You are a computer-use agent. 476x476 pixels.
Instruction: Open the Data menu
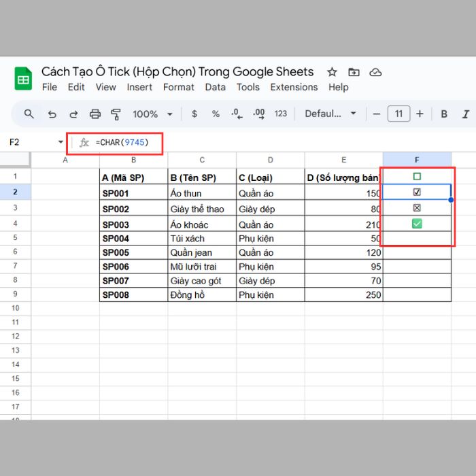click(216, 87)
